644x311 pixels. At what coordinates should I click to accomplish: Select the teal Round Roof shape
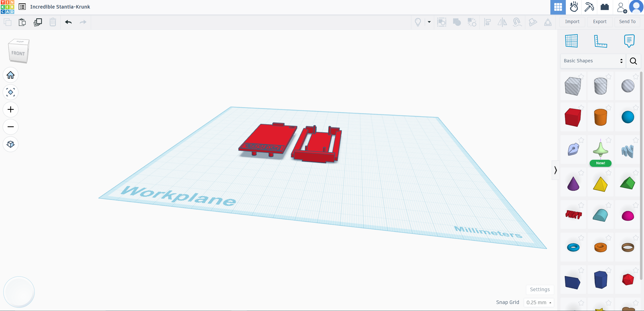[x=600, y=215]
